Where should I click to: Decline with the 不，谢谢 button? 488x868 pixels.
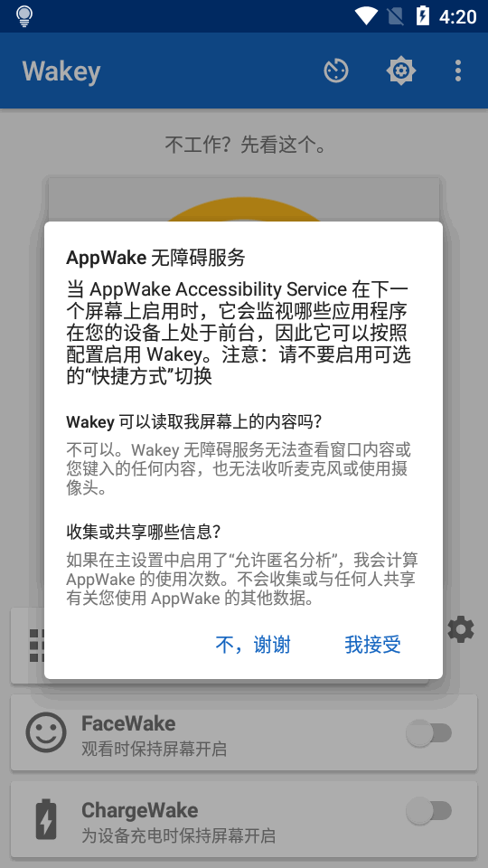pyautogui.click(x=253, y=645)
